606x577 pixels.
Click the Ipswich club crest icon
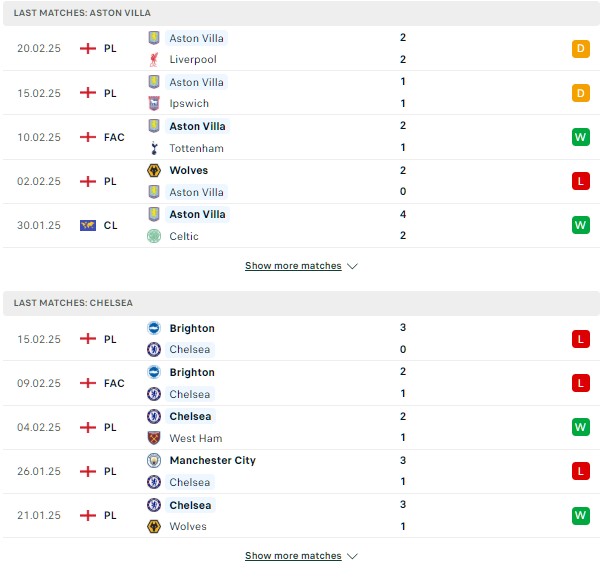(x=154, y=104)
